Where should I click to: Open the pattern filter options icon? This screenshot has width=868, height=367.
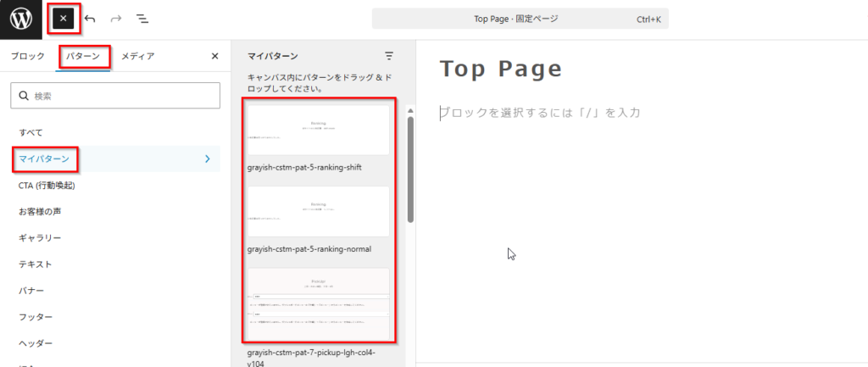[x=389, y=56]
